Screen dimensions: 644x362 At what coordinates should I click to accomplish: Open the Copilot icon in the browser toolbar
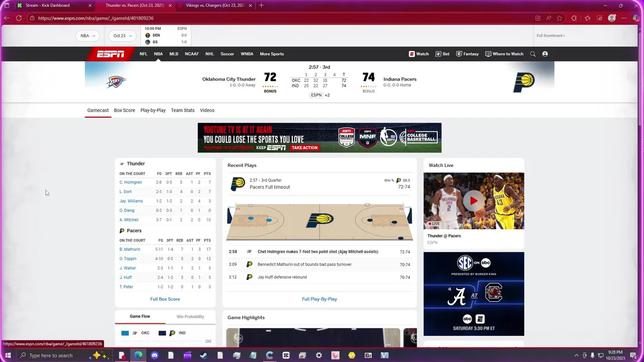[x=635, y=18]
